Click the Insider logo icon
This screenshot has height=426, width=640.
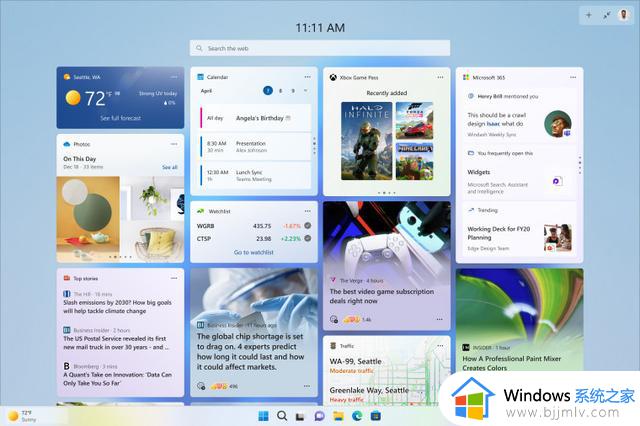466,347
